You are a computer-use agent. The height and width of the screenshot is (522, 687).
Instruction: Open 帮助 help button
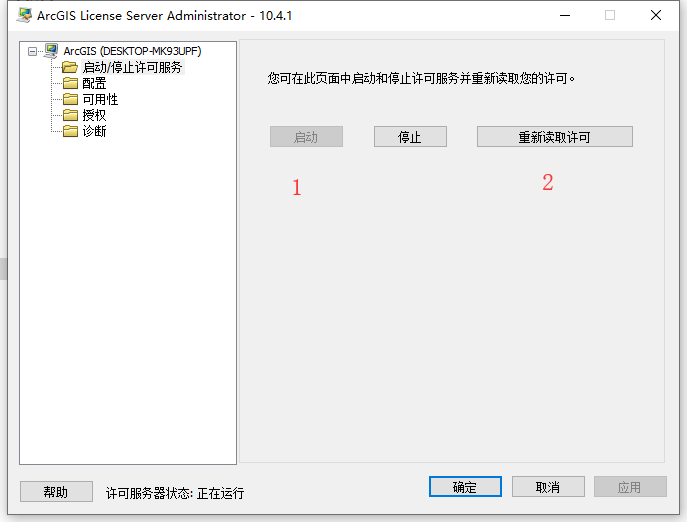pyautogui.click(x=56, y=492)
